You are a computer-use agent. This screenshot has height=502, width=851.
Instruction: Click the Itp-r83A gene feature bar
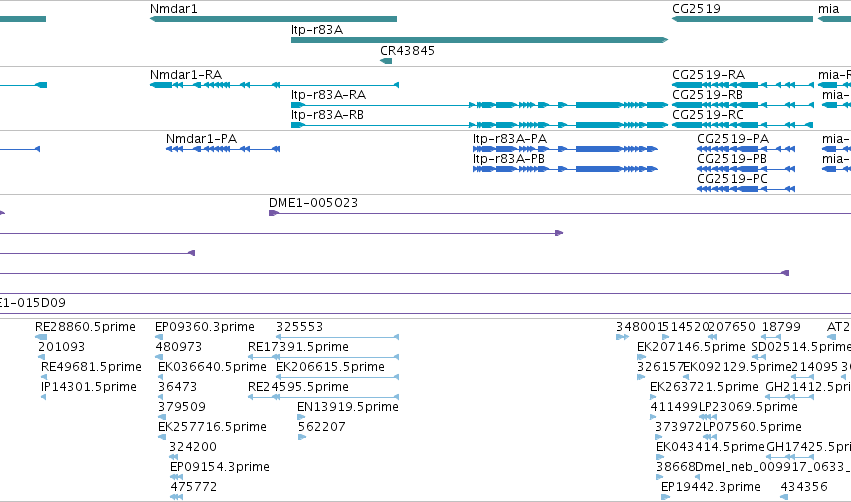pos(479,40)
